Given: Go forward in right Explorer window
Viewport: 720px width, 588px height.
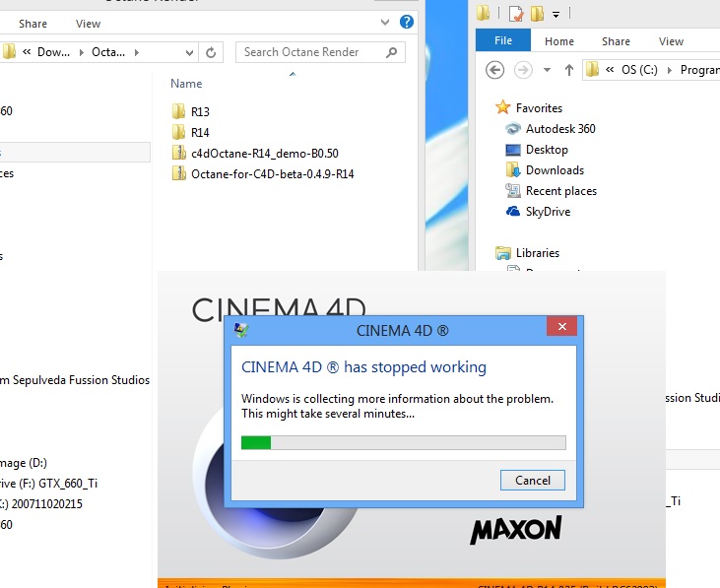Looking at the screenshot, I should click(x=523, y=70).
